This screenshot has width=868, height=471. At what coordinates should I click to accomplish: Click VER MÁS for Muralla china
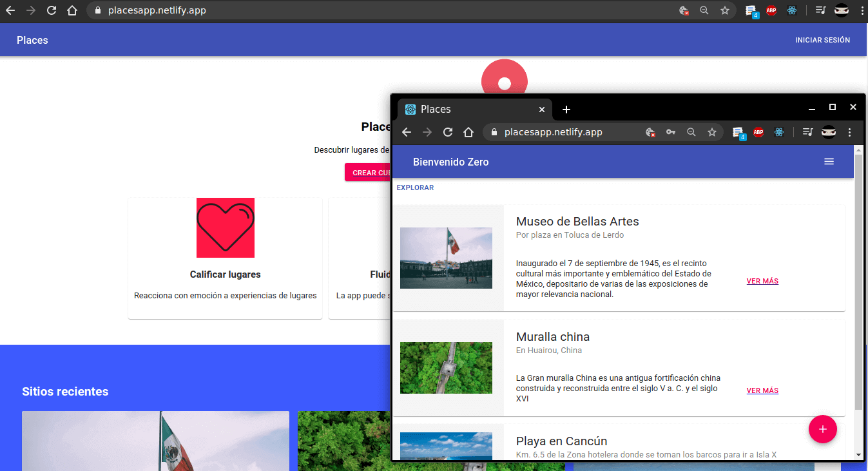click(762, 390)
